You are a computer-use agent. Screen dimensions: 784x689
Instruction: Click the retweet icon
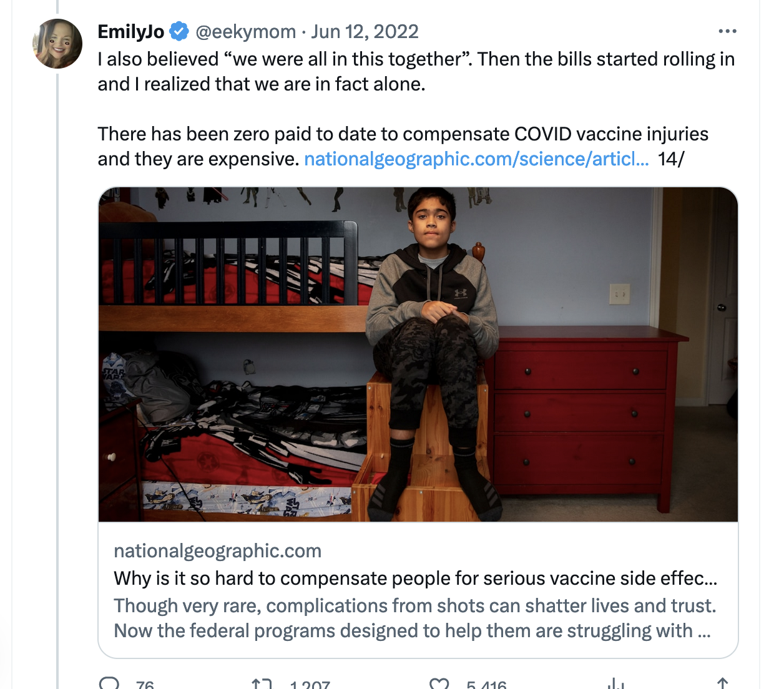pos(262,684)
